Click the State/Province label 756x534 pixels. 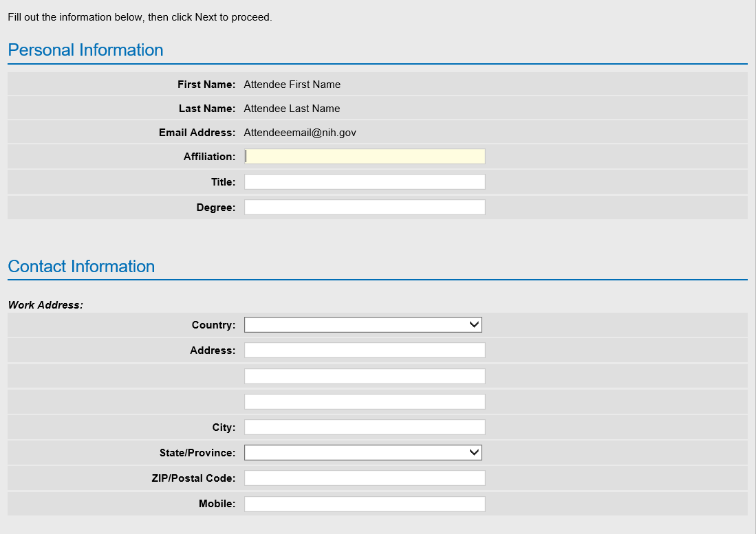tap(197, 453)
